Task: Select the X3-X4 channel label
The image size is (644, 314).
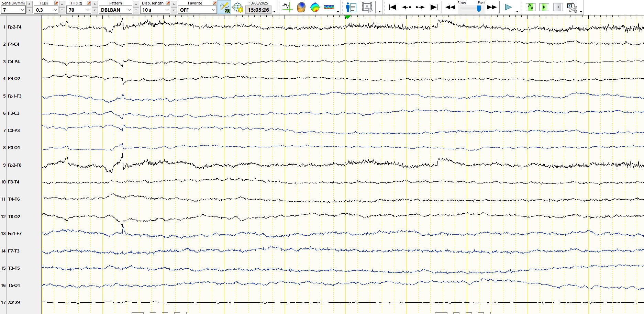Action: click(14, 303)
